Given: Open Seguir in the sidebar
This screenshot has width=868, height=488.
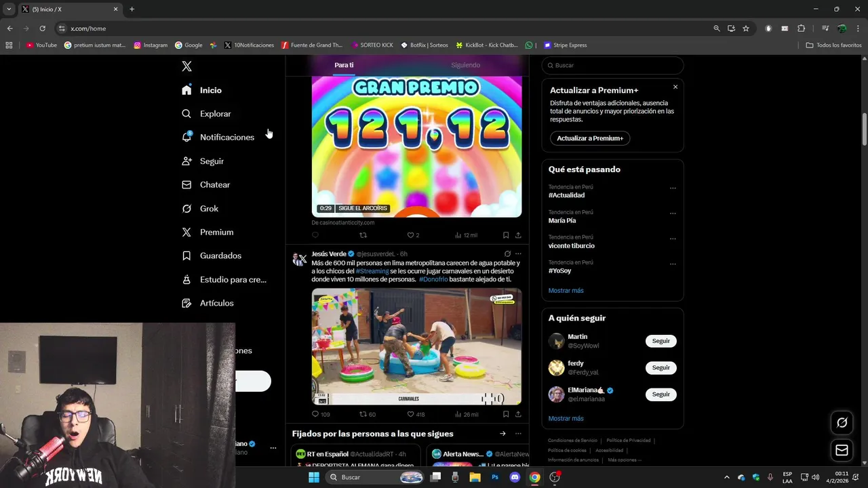Looking at the screenshot, I should [x=203, y=161].
